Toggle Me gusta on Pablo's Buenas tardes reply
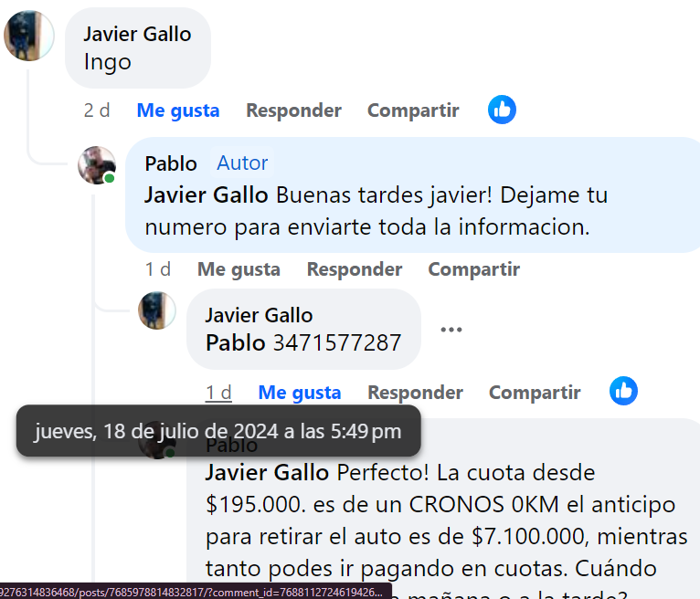This screenshot has height=599, width=700. coord(239,269)
